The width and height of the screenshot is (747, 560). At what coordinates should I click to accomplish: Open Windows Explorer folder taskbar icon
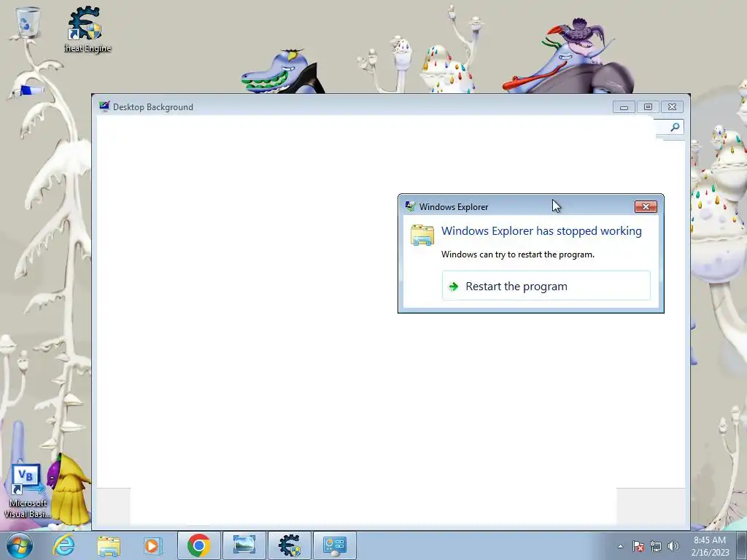coord(109,545)
